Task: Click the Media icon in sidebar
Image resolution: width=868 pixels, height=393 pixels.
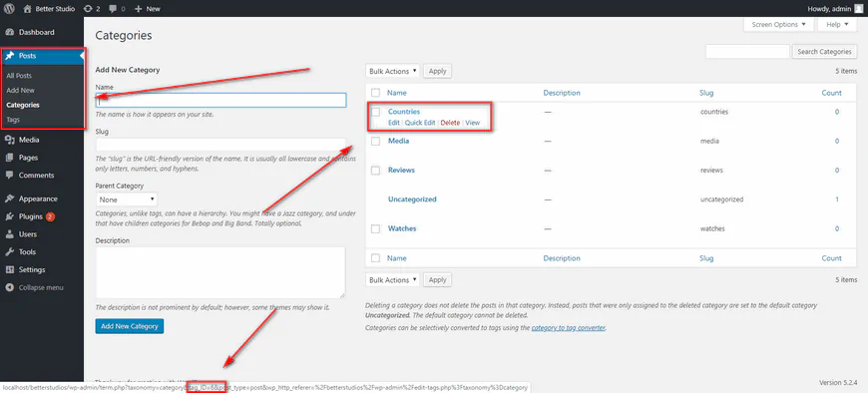Action: 9,140
